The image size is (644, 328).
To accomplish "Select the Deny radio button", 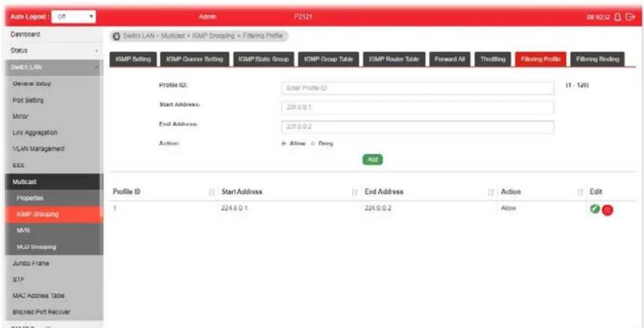I will tap(312, 144).
